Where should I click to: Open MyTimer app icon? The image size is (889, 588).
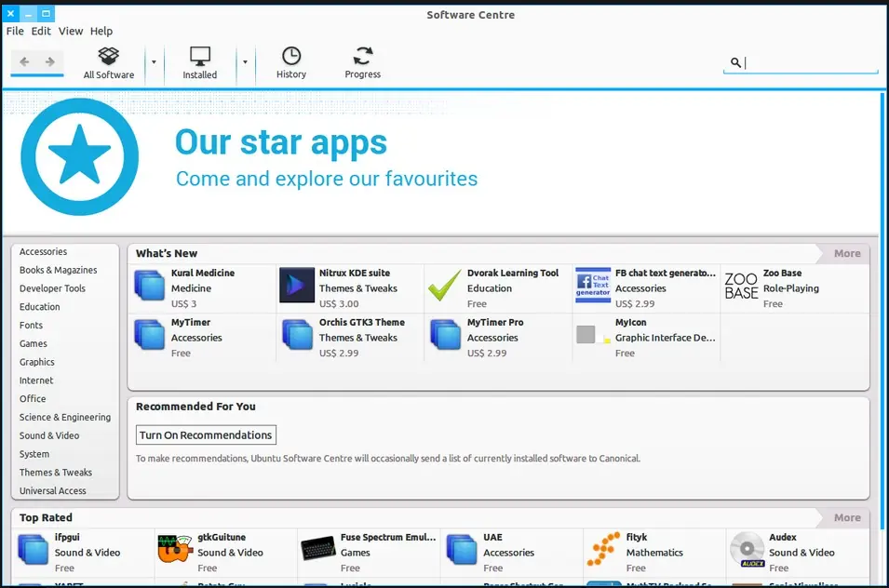(x=149, y=335)
